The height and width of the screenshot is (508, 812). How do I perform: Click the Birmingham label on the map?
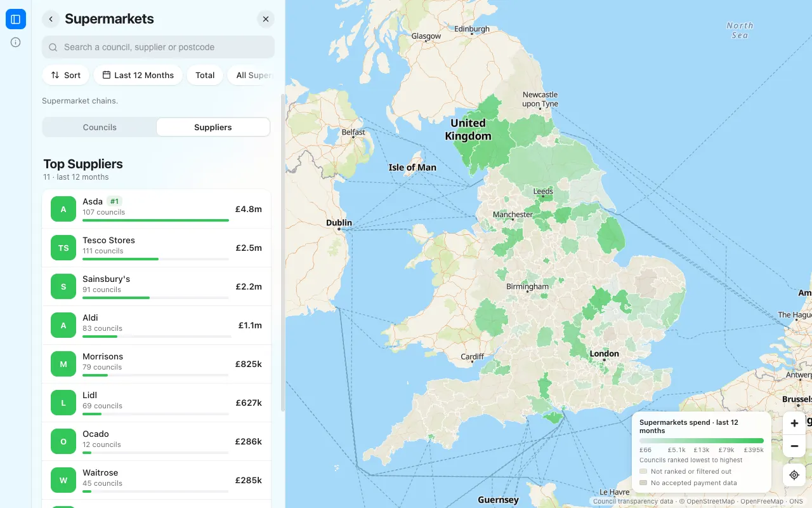pos(528,286)
